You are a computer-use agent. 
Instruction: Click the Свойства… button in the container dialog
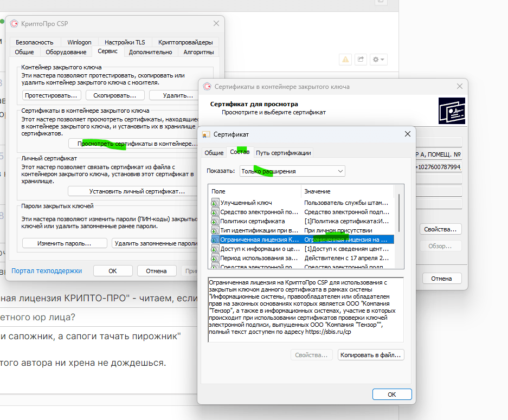pos(440,229)
